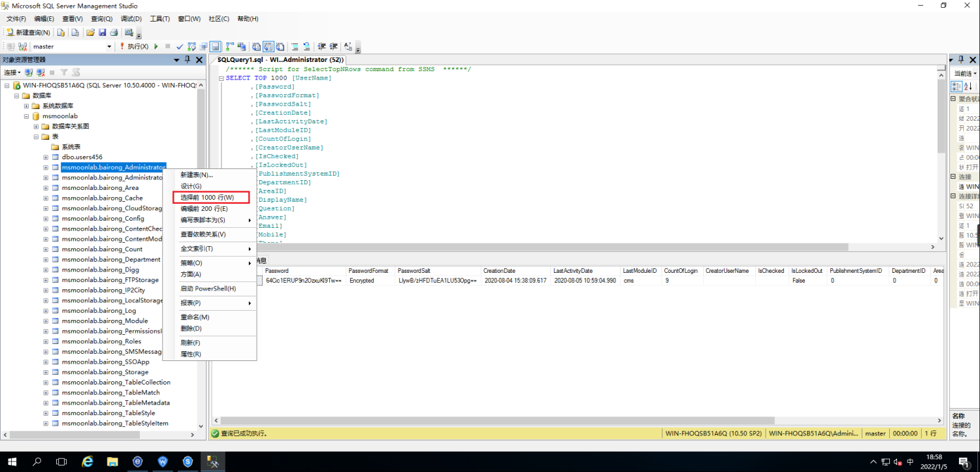Screen dimensions: 980x472
Task: Pin the Object Explorer panel with pushpin icon
Action: coord(188,59)
